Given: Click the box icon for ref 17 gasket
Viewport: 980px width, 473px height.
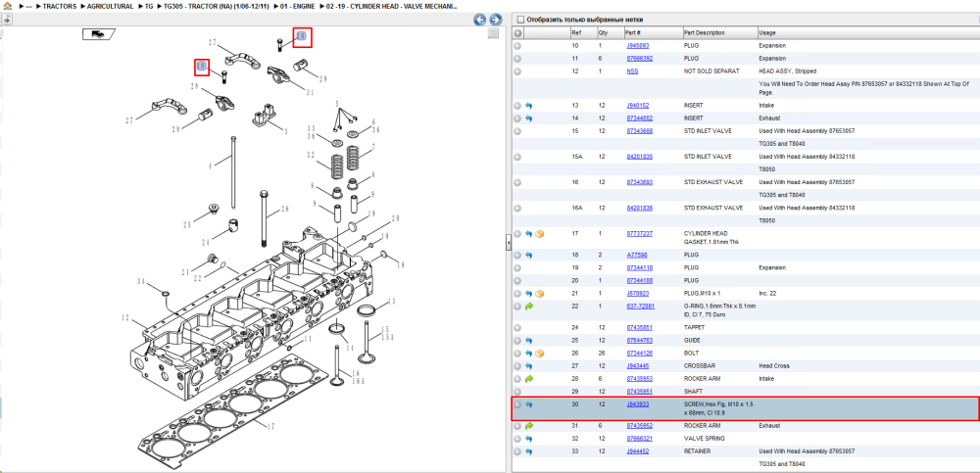Looking at the screenshot, I should point(540,234).
